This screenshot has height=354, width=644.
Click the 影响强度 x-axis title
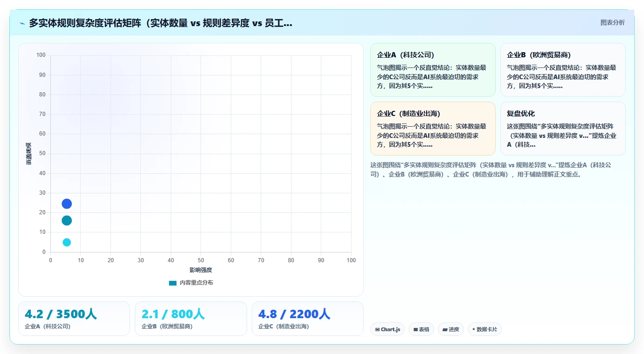click(x=201, y=270)
